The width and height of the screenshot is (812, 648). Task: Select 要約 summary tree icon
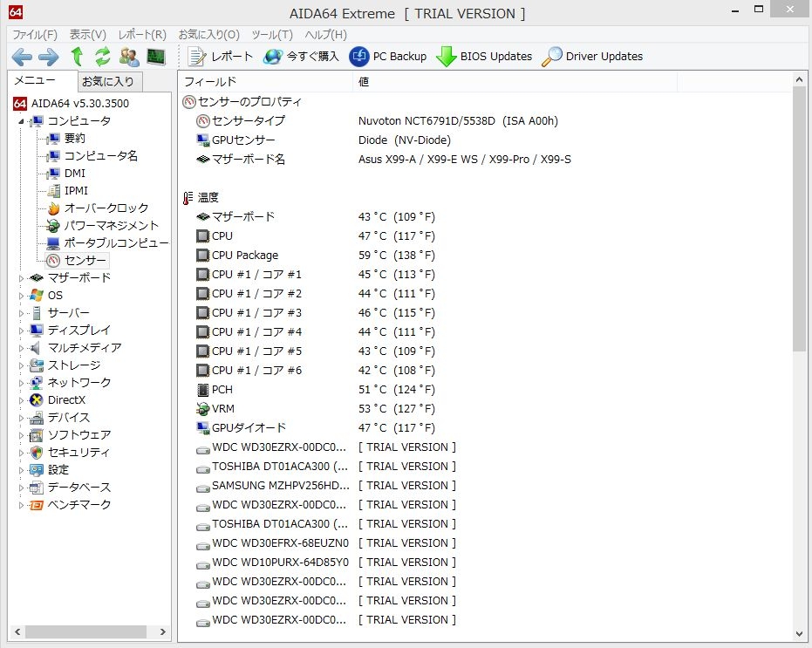coord(53,139)
